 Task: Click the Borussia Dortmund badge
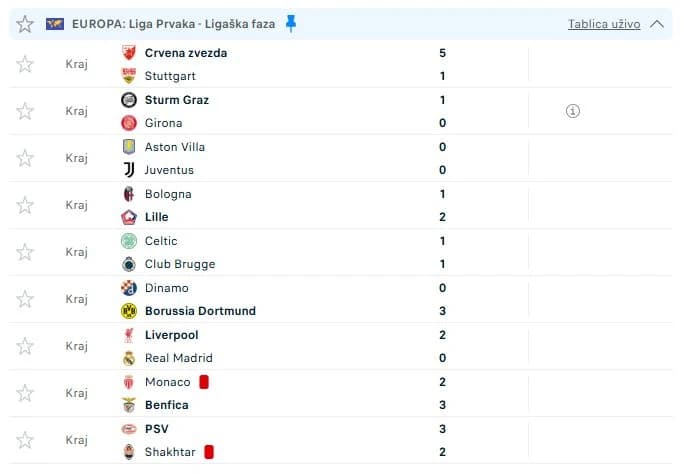(x=129, y=311)
